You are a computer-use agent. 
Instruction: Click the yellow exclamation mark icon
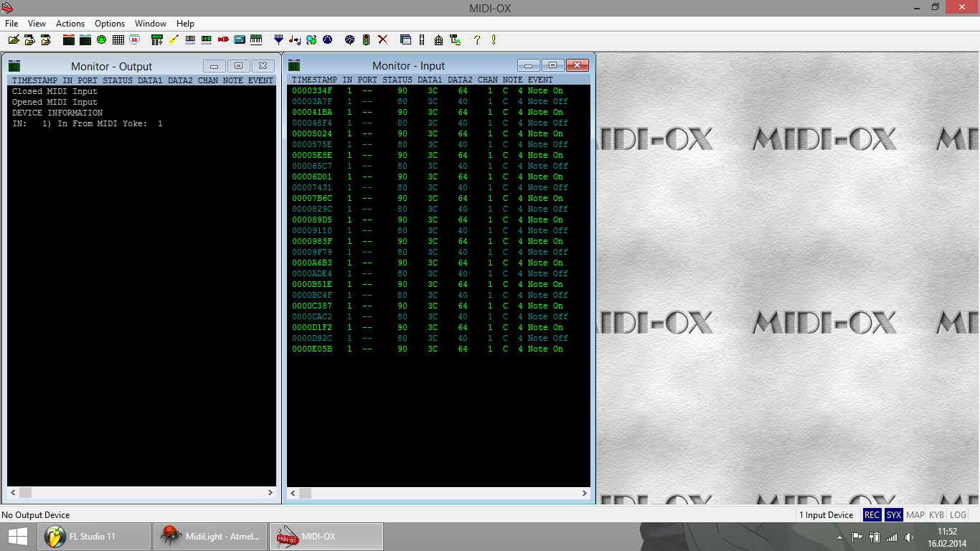(494, 40)
